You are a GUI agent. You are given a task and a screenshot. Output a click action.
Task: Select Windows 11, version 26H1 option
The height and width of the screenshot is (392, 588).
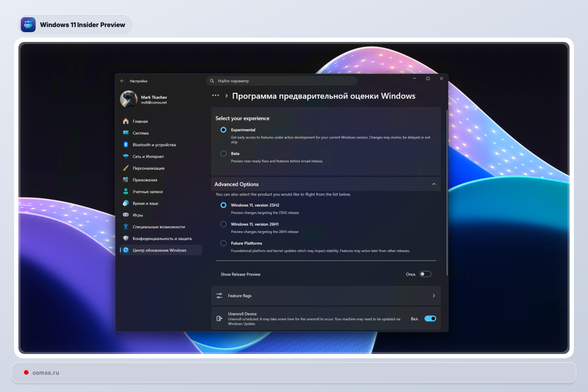click(x=223, y=224)
